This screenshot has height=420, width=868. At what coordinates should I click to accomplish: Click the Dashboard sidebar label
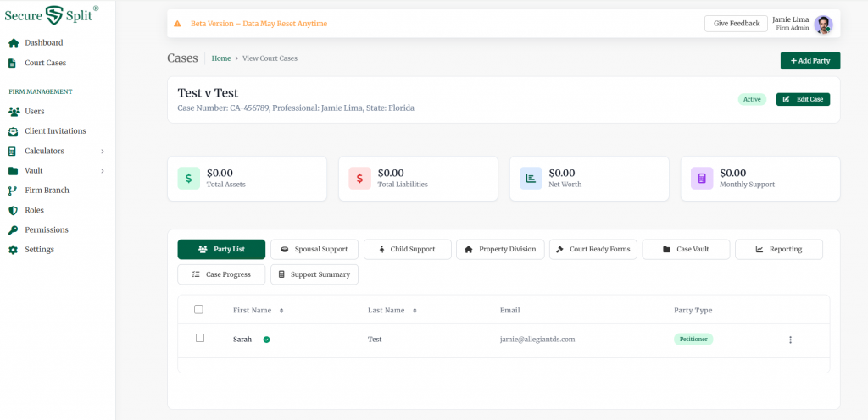(x=44, y=43)
